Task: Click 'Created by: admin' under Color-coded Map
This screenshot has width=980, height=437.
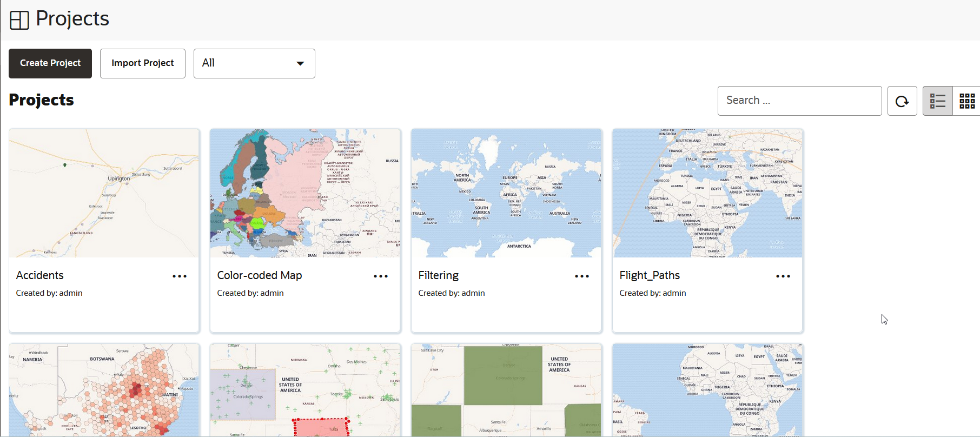Action: (x=250, y=293)
